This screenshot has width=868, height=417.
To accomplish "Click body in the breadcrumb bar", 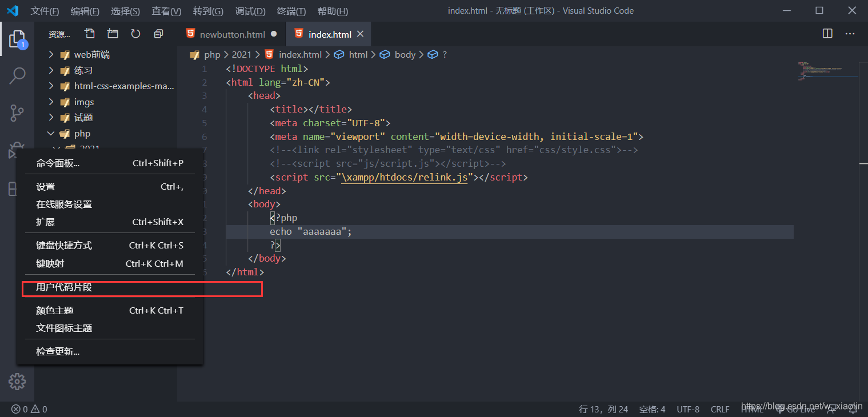I will (x=405, y=55).
